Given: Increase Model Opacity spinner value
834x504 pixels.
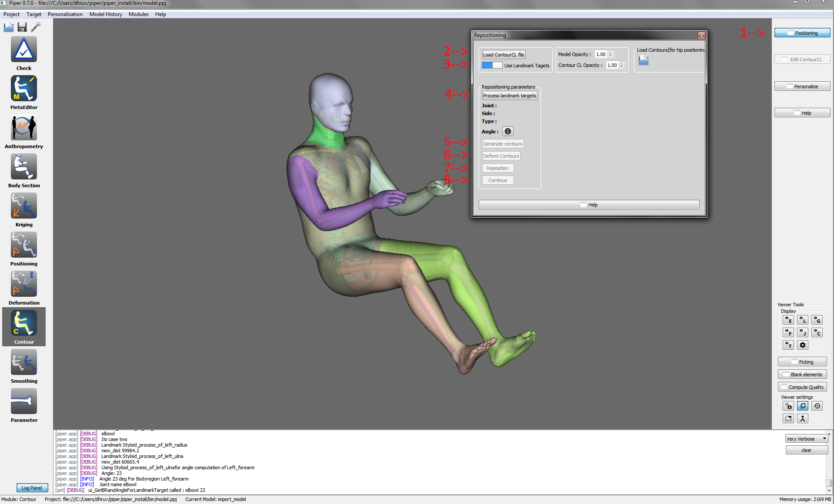Looking at the screenshot, I should click(610, 53).
